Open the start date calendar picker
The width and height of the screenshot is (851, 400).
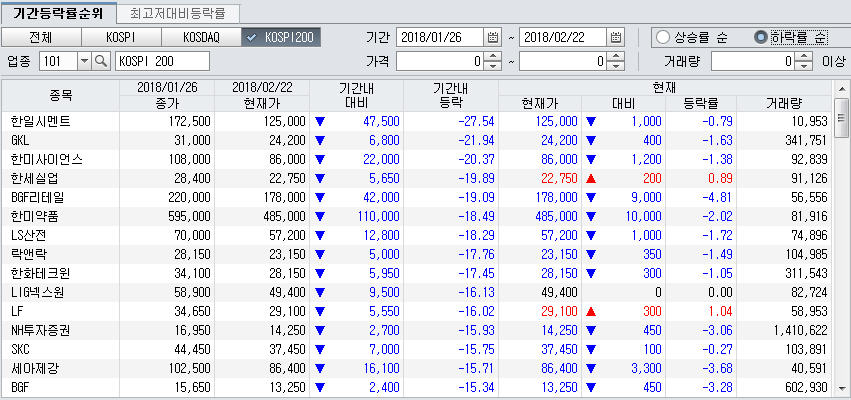pos(492,37)
